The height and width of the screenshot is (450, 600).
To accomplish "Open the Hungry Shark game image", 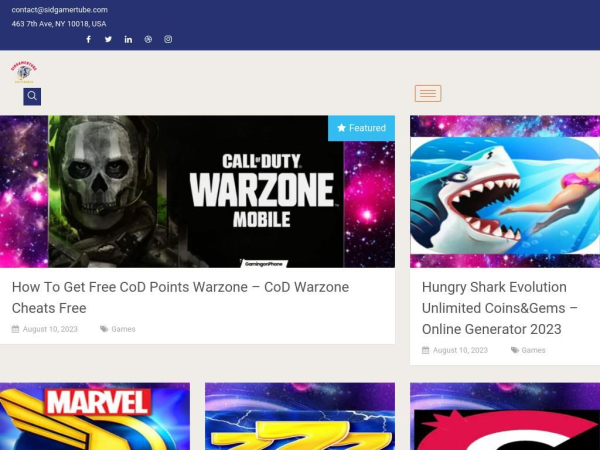I will click(x=505, y=191).
